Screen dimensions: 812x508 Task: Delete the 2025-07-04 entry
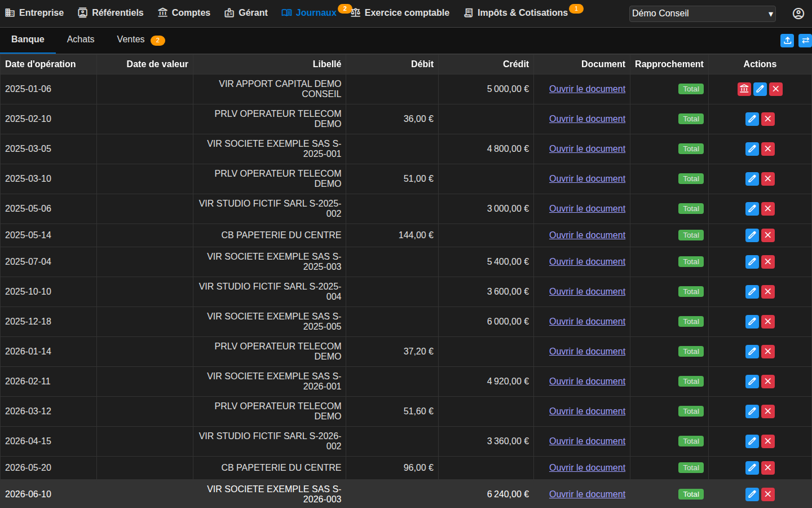coord(768,262)
